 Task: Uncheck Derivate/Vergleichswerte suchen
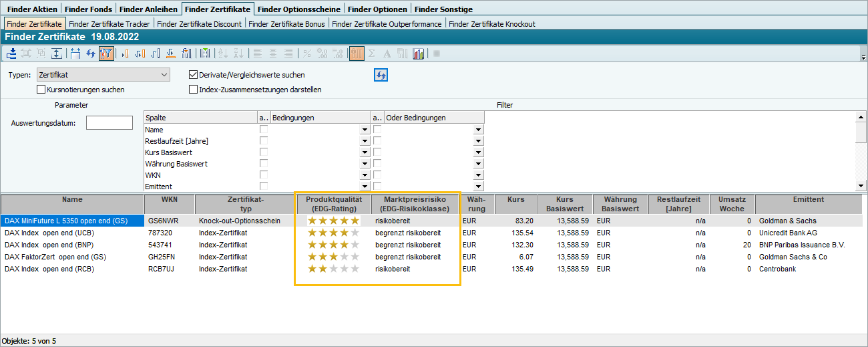coord(194,75)
